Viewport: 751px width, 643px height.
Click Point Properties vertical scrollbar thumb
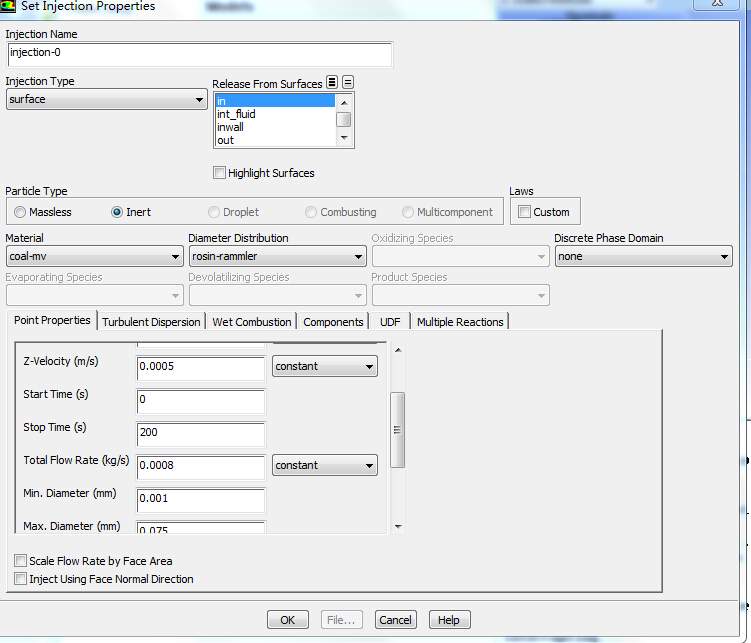398,429
